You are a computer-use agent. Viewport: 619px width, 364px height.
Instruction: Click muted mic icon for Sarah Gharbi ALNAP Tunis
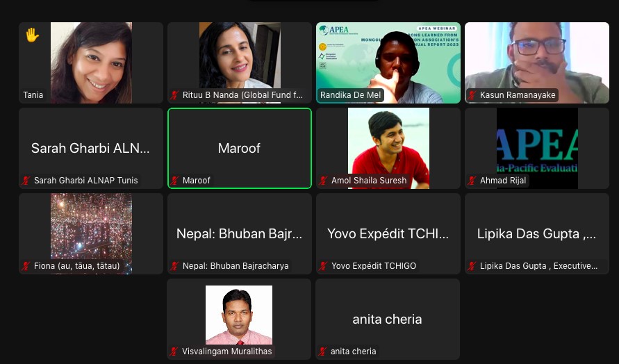(x=26, y=181)
